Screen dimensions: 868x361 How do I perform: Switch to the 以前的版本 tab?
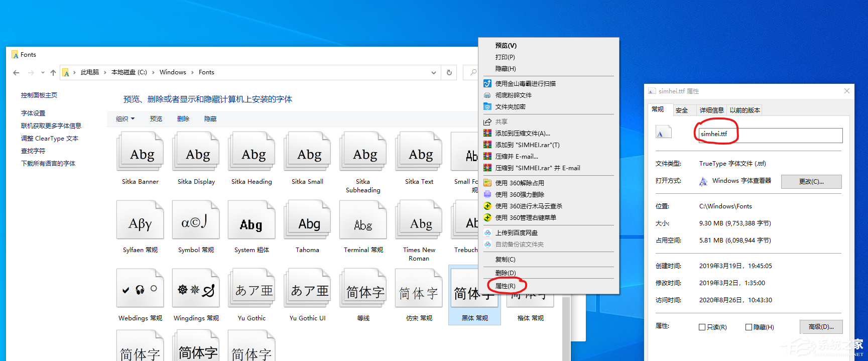point(745,110)
